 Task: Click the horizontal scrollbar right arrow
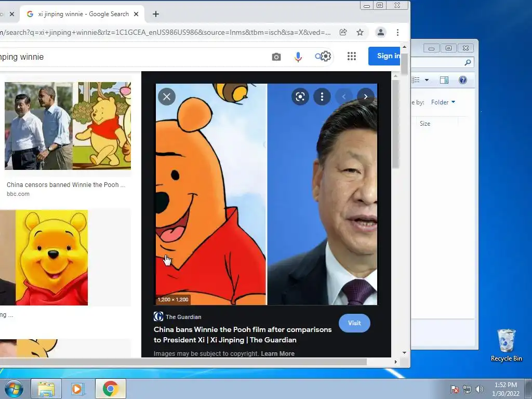pos(395,362)
